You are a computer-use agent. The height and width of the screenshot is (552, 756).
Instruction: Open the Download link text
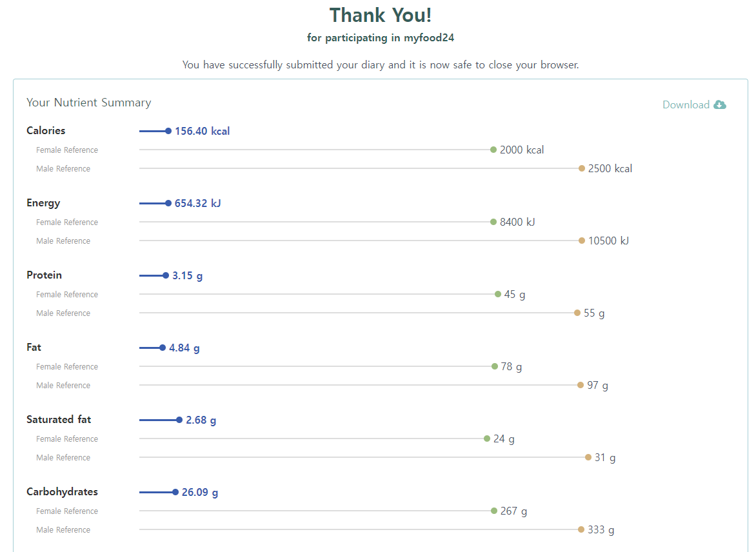click(x=686, y=104)
